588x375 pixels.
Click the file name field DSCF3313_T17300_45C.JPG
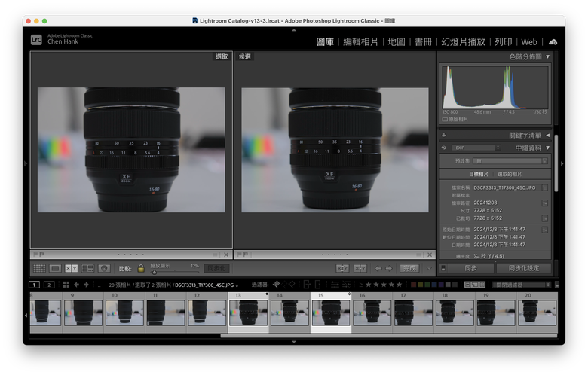click(x=504, y=187)
